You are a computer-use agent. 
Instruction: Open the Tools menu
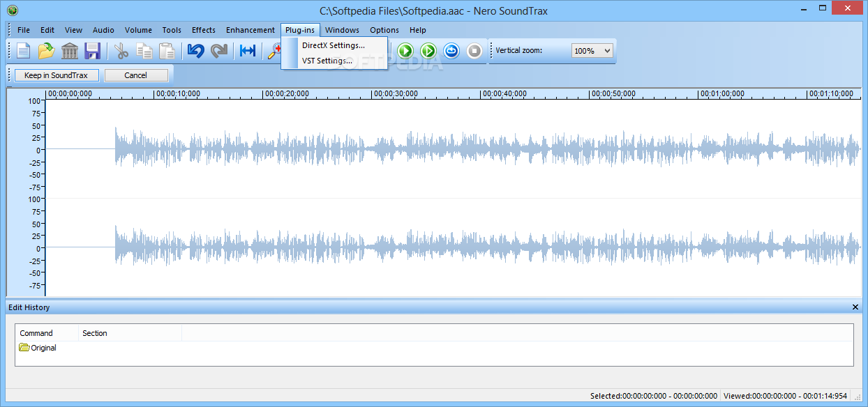(x=172, y=30)
